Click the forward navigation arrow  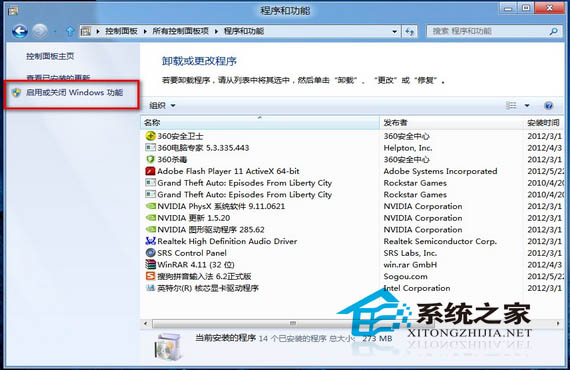pyautogui.click(x=40, y=31)
